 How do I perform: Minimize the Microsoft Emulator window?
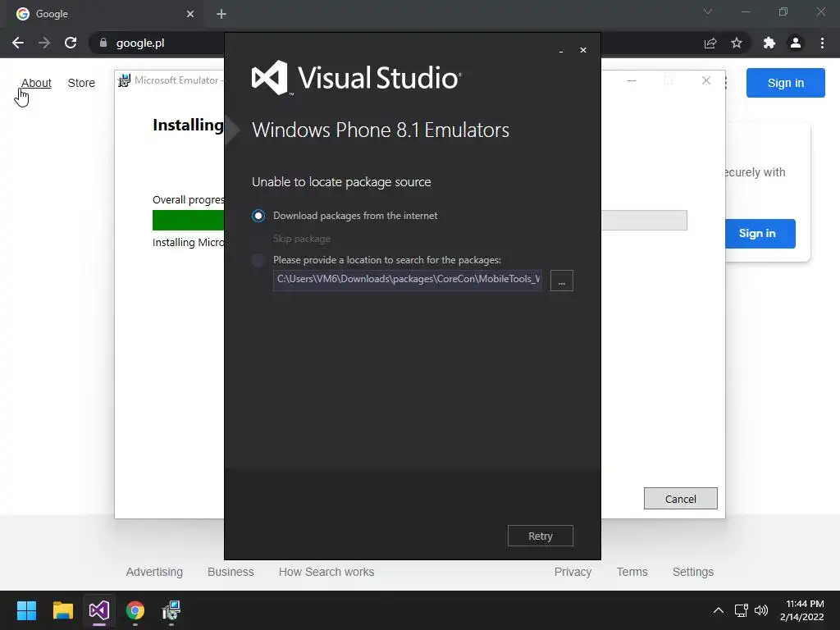pyautogui.click(x=632, y=81)
